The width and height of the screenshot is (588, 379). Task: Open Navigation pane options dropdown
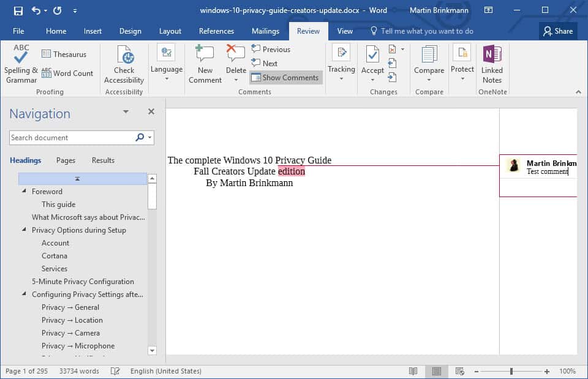pos(126,111)
